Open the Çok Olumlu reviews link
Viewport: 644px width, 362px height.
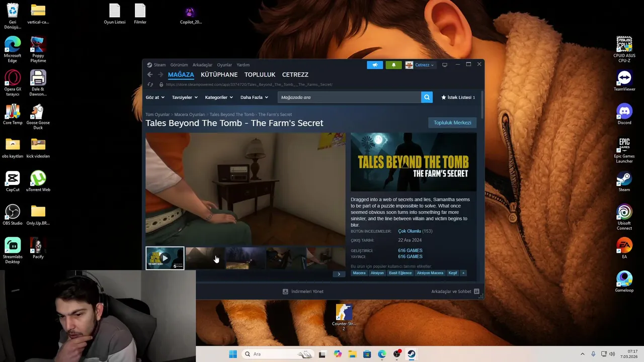[x=410, y=231]
